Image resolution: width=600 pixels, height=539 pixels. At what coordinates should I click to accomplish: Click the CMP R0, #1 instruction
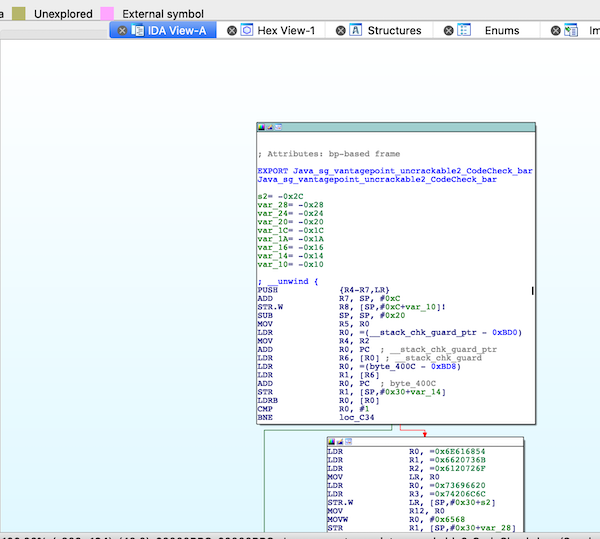pyautogui.click(x=313, y=409)
